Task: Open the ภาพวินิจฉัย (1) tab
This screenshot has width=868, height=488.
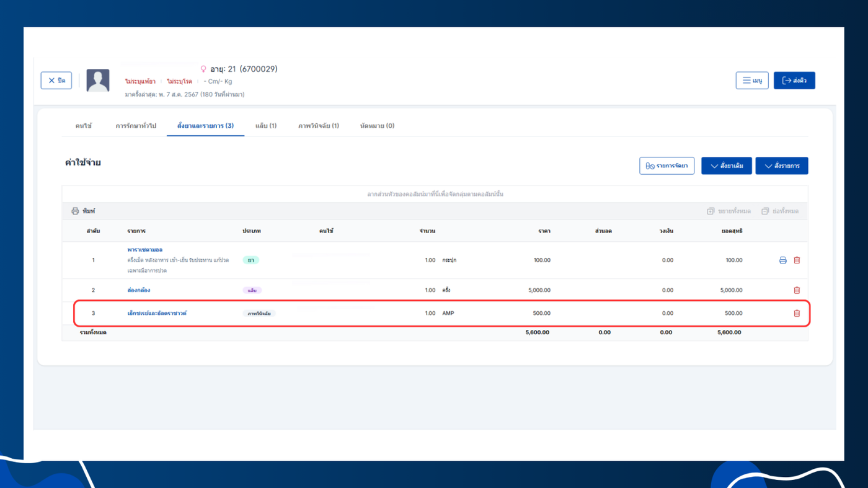Action: 318,126
